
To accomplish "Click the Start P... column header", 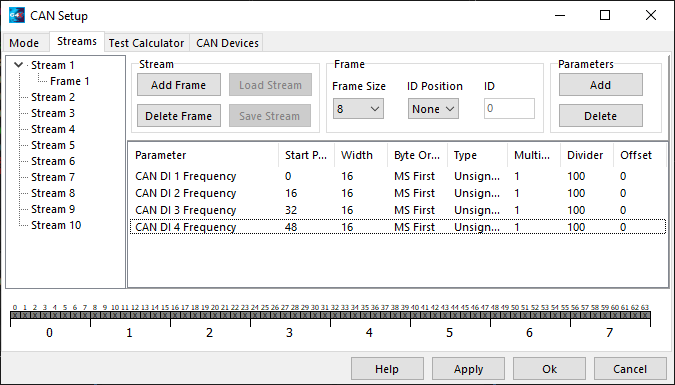I will 306,155.
